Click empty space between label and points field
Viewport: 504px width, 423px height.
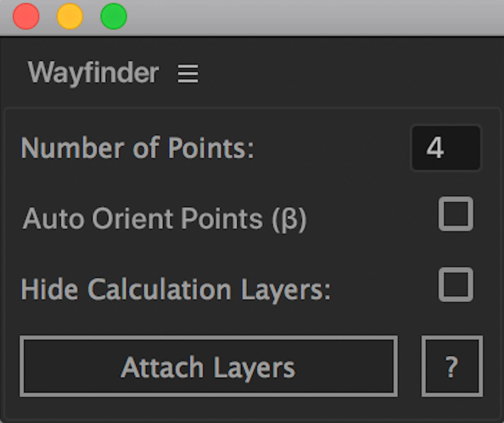point(332,148)
